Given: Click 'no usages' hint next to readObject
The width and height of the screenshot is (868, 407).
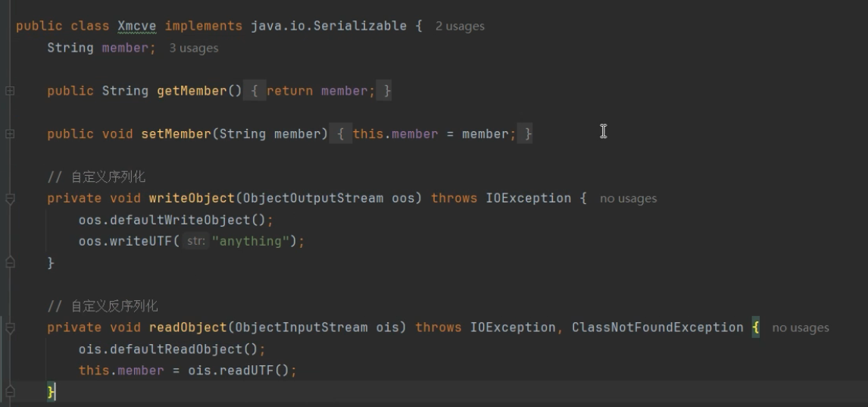Looking at the screenshot, I should (x=801, y=328).
